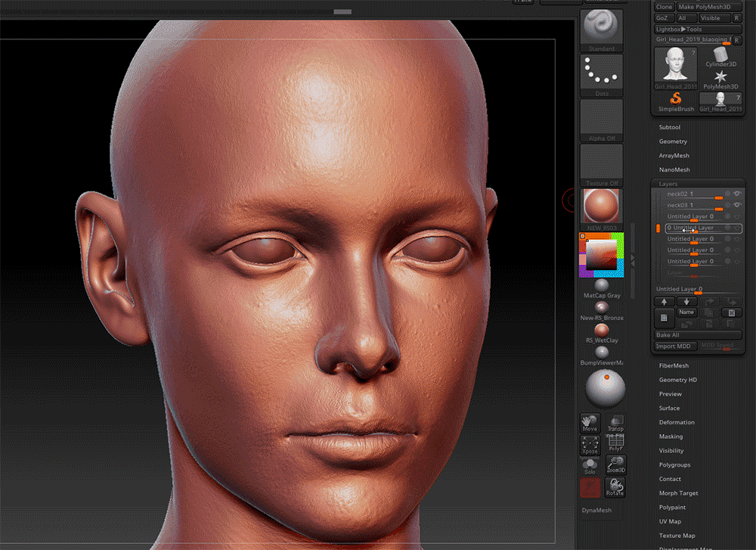Select the MatCap Gray material

coord(602,289)
